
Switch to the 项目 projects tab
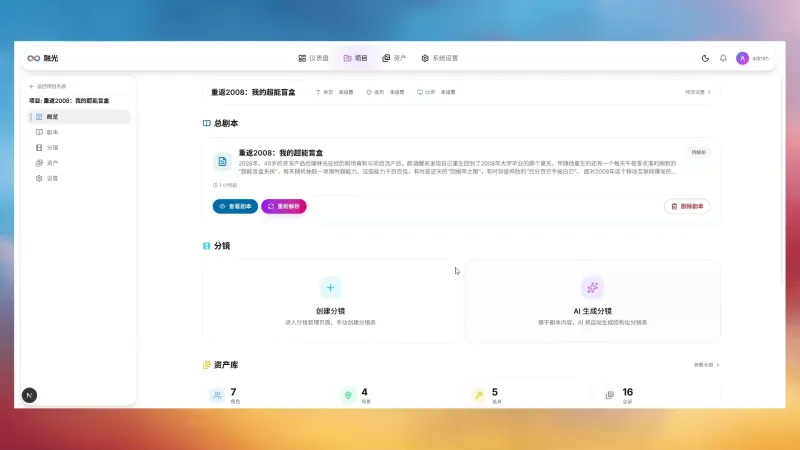[x=356, y=58]
